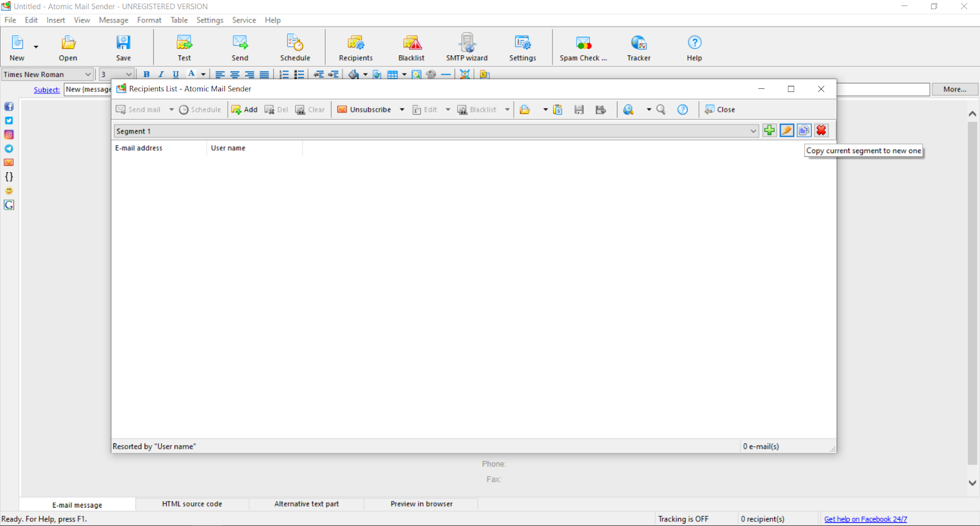Toggle the bulleted list
Screen dimensions: 980x526
(299, 74)
